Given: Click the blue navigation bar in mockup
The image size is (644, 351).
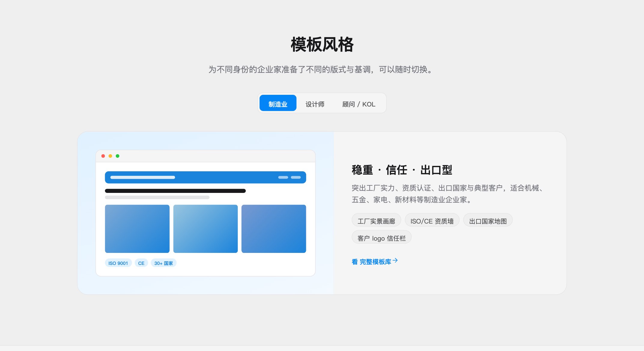Looking at the screenshot, I should point(205,177).
